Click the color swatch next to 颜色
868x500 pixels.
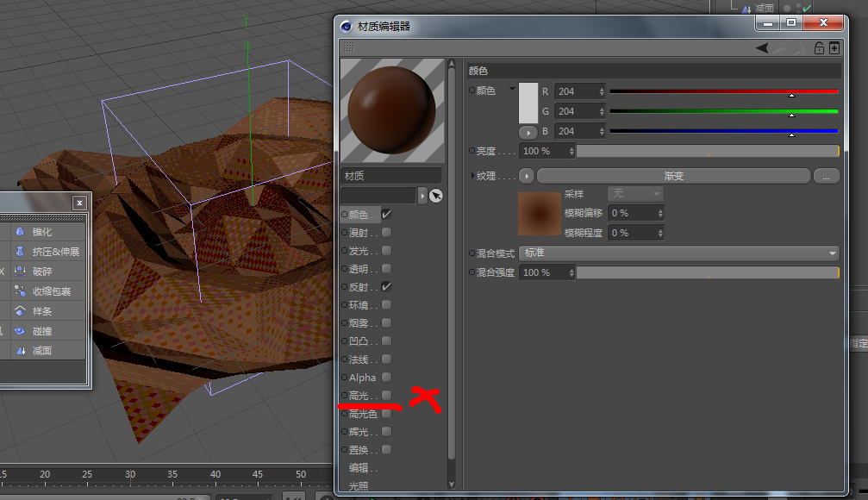click(x=528, y=103)
